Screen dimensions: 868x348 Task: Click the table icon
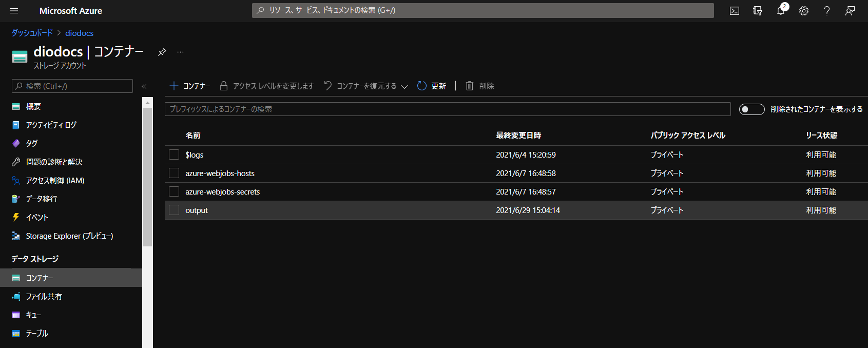[x=16, y=334]
